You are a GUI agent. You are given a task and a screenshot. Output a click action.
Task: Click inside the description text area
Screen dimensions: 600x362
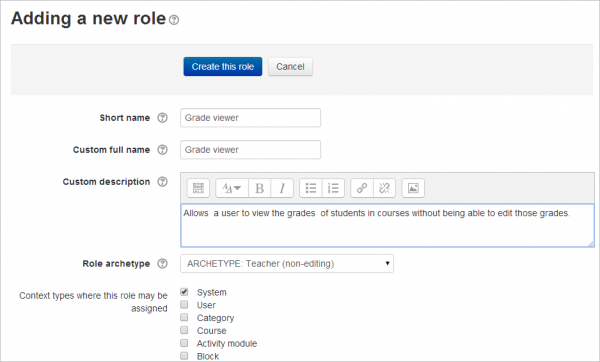pyautogui.click(x=387, y=226)
